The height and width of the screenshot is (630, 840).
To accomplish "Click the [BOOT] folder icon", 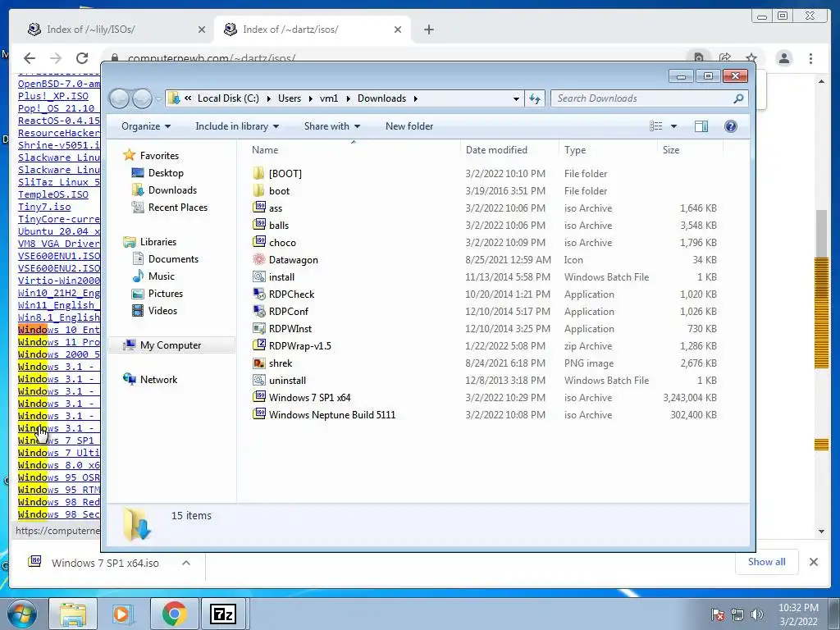I will click(258, 174).
